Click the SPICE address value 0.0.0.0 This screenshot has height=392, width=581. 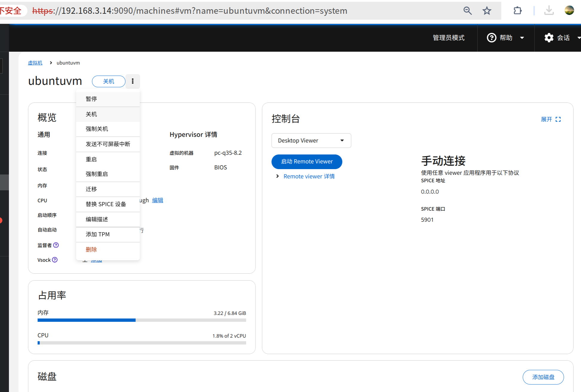(x=430, y=192)
